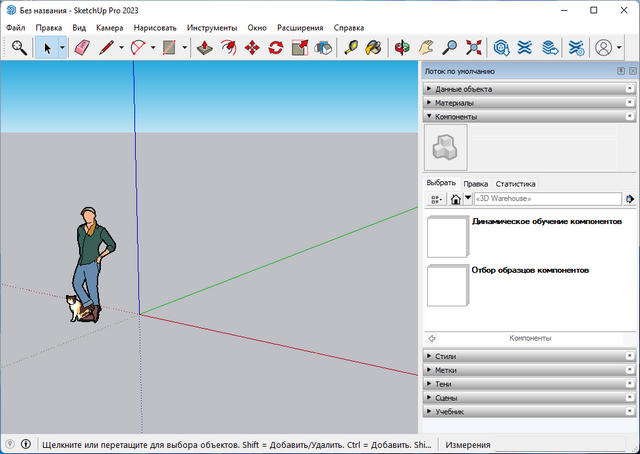This screenshot has width=640, height=454.
Task: Click the Zoom Extents tool
Action: pos(474,47)
